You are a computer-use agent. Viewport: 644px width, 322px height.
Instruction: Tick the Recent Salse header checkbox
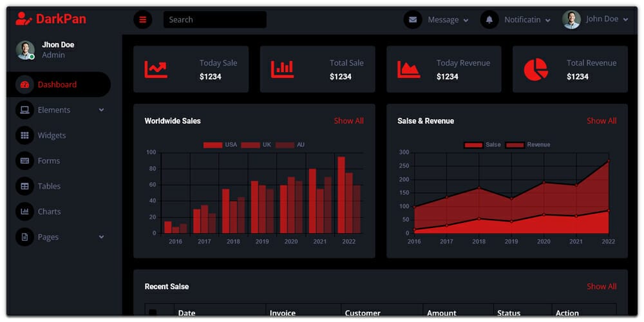(x=153, y=313)
